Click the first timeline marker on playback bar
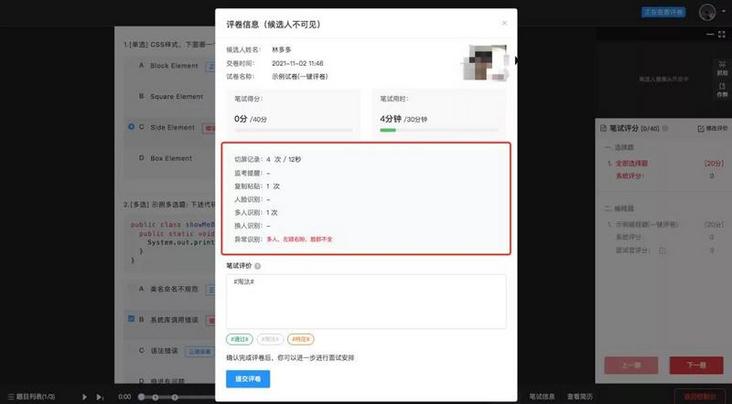This screenshot has width=732, height=404. [x=155, y=397]
